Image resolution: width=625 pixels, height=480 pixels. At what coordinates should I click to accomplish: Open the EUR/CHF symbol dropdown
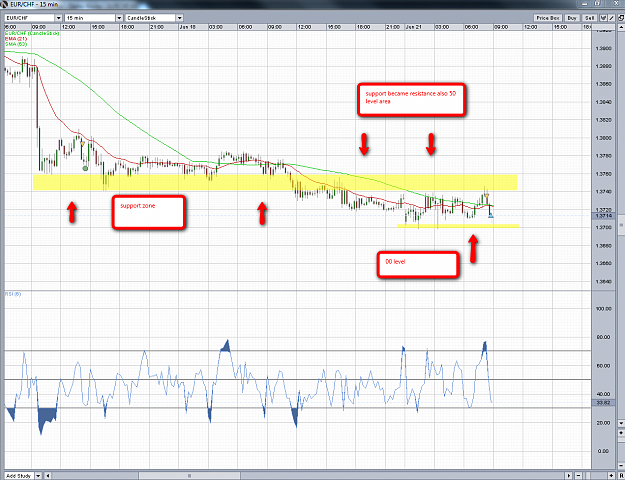click(59, 18)
